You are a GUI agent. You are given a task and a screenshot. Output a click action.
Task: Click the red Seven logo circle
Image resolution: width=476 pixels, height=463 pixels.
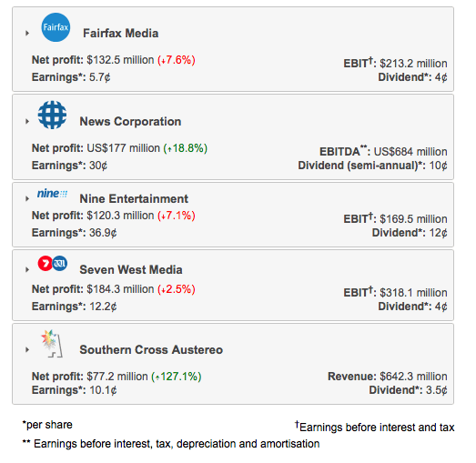pos(45,264)
